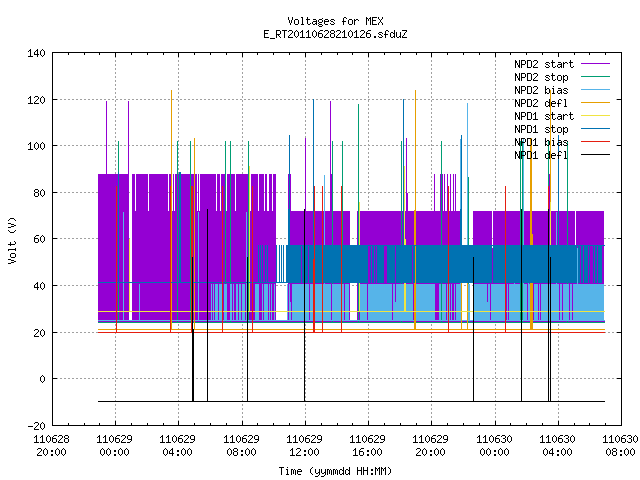Click the chart title Voltages for MEX
This screenshot has height=480, width=640.
335,21
